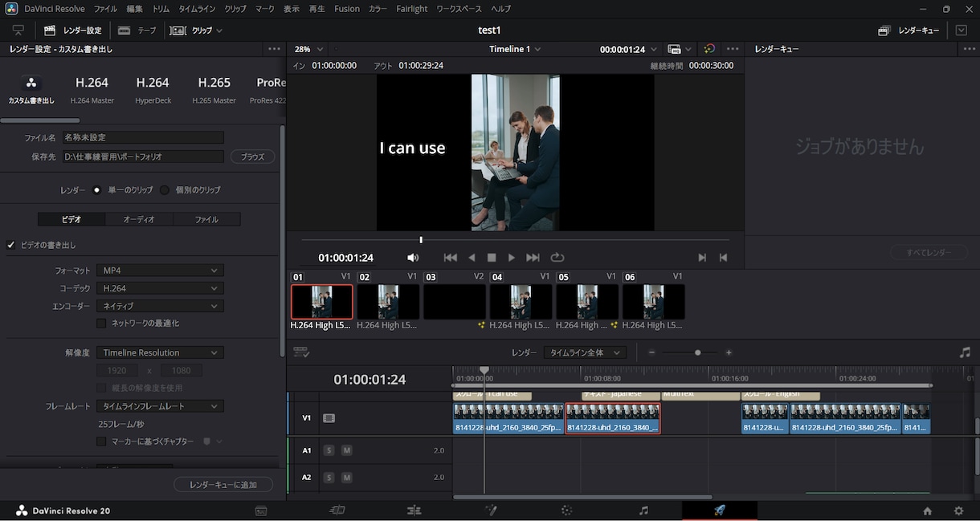Click the ブラウズ button
980x521 pixels.
pyautogui.click(x=253, y=157)
